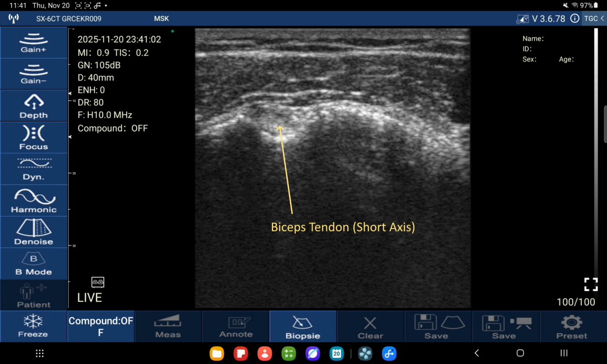
Task: Open the yellow Files app in taskbar
Action: 217,353
